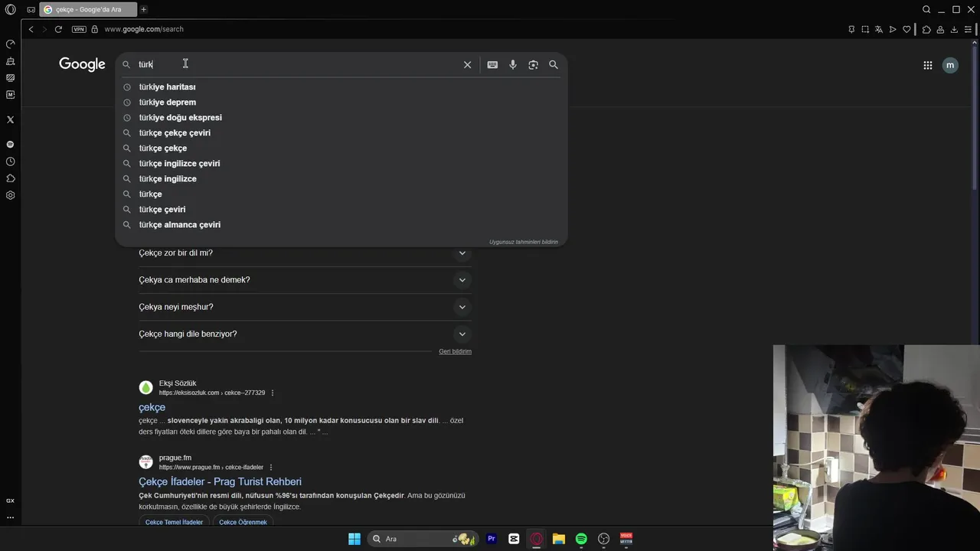This screenshot has width=980, height=551.
Task: Open Google Lens image search
Action: (533, 65)
